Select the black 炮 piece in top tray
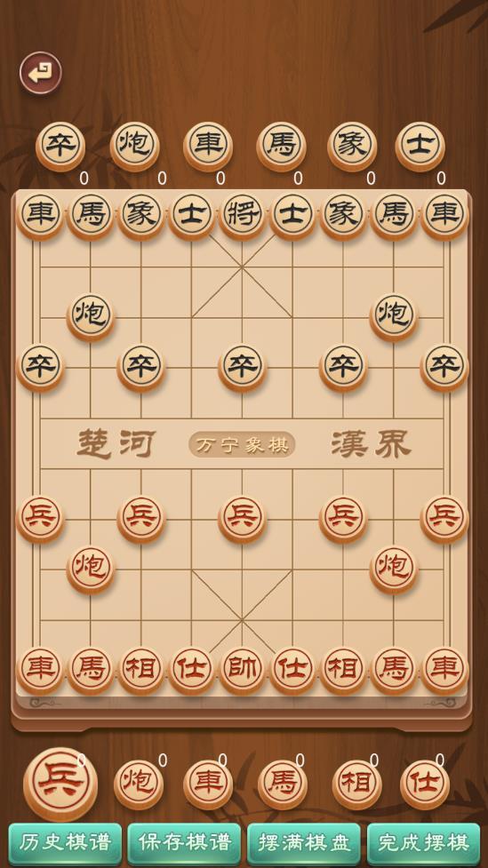Image resolution: width=488 pixels, height=868 pixels. point(134,146)
